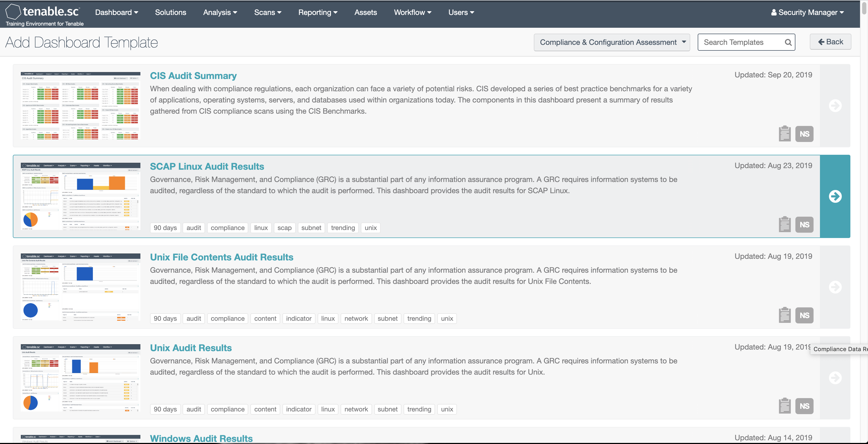The height and width of the screenshot is (444, 868).
Task: Click the linux tag on Unix Audit Results card
Action: point(328,409)
